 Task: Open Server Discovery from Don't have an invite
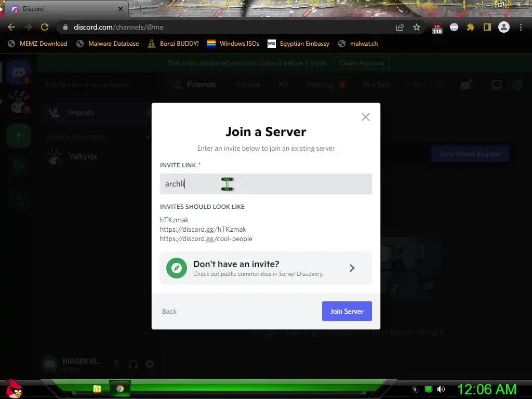[265, 268]
